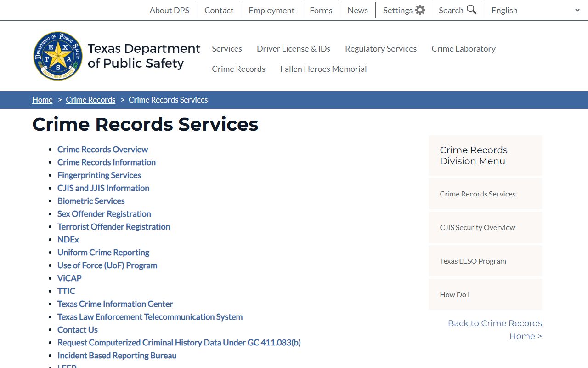Screen dimensions: 588x368
Task: Open Request Computerized Criminal History Data link
Action: tap(179, 342)
